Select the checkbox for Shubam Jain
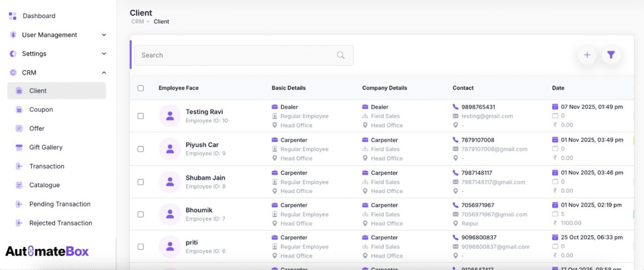The height and width of the screenshot is (270, 644). pos(141,182)
